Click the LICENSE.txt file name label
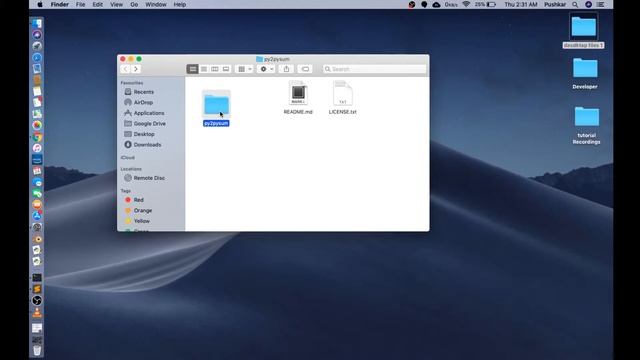 click(342, 112)
